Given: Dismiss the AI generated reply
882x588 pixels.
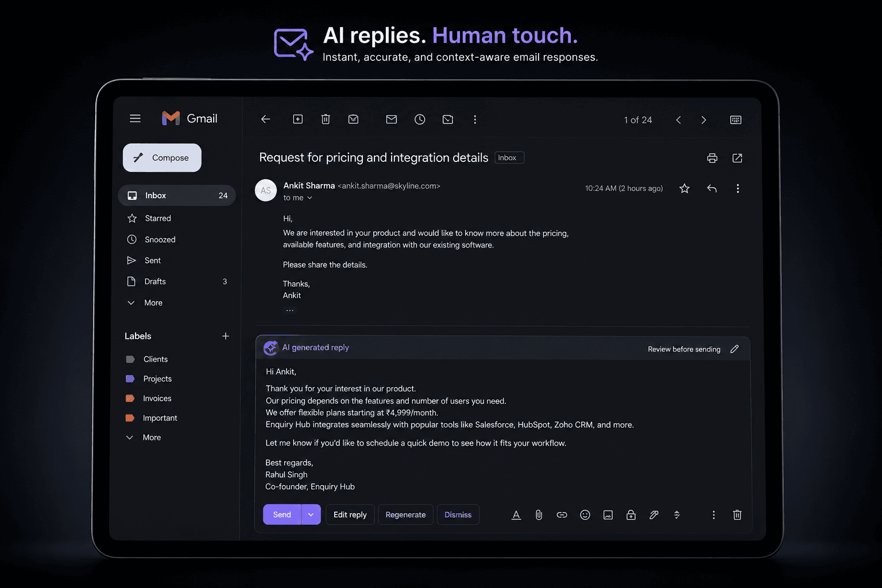Looking at the screenshot, I should 458,514.
